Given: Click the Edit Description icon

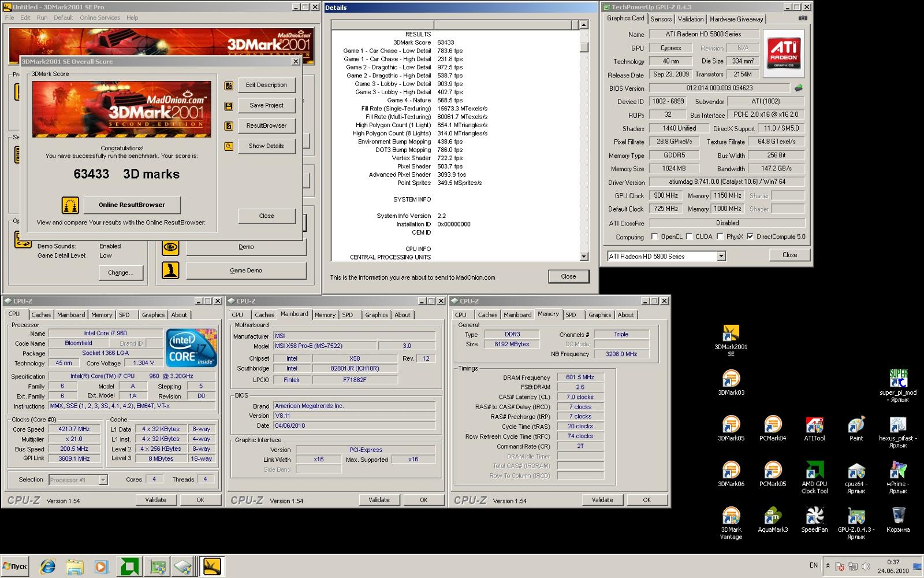Looking at the screenshot, I should click(x=229, y=86).
